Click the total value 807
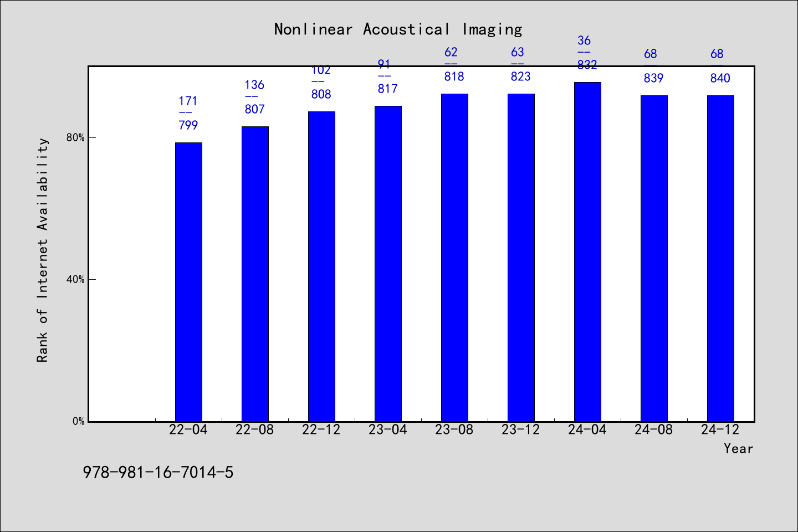Viewport: 798px width, 532px height. 255,109
